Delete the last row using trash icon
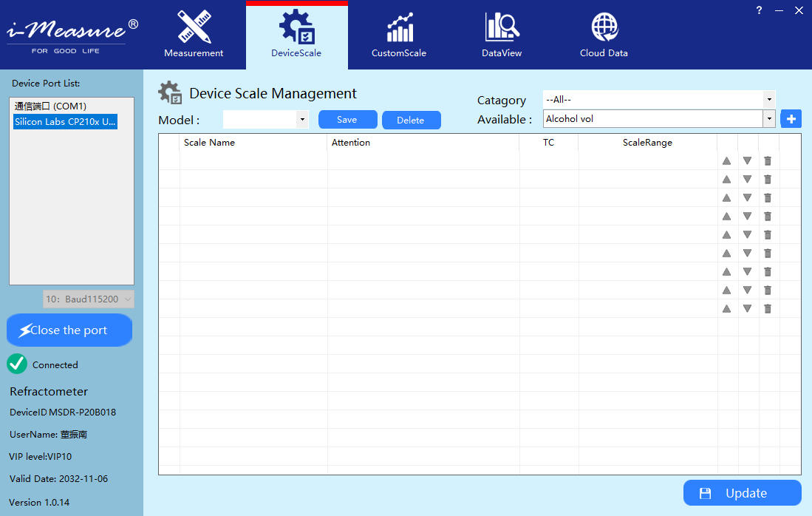Screen dimensions: 812x516 click(768, 308)
